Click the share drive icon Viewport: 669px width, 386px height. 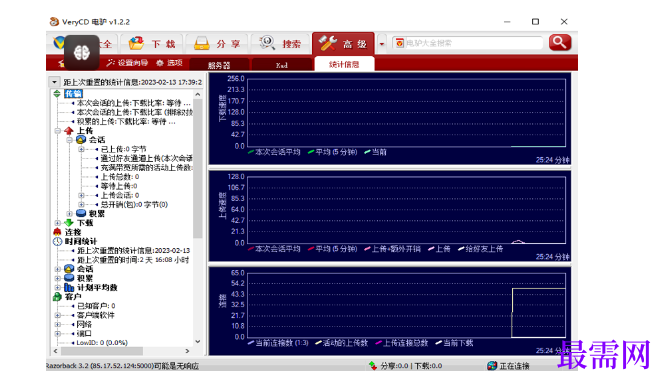(x=201, y=43)
